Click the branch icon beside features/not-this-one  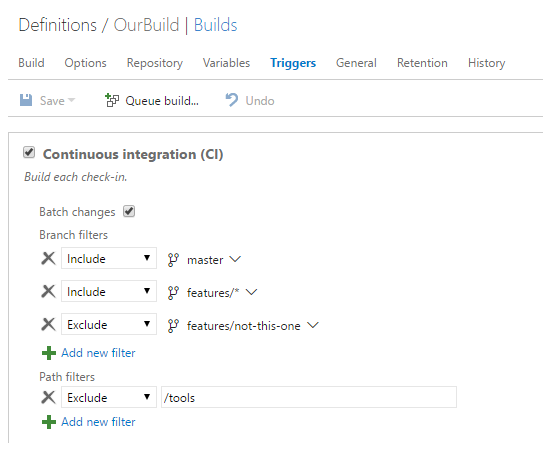[x=173, y=326]
